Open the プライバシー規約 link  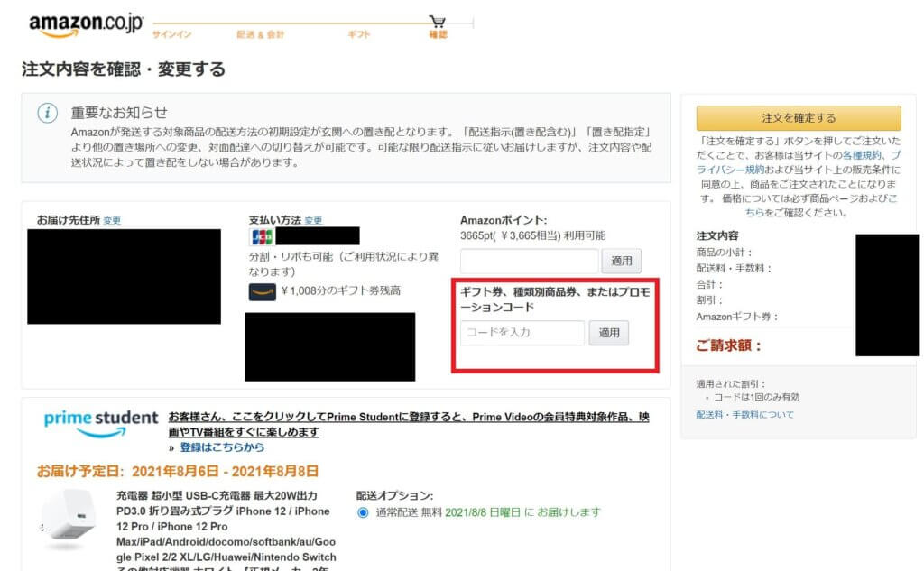coord(799,162)
